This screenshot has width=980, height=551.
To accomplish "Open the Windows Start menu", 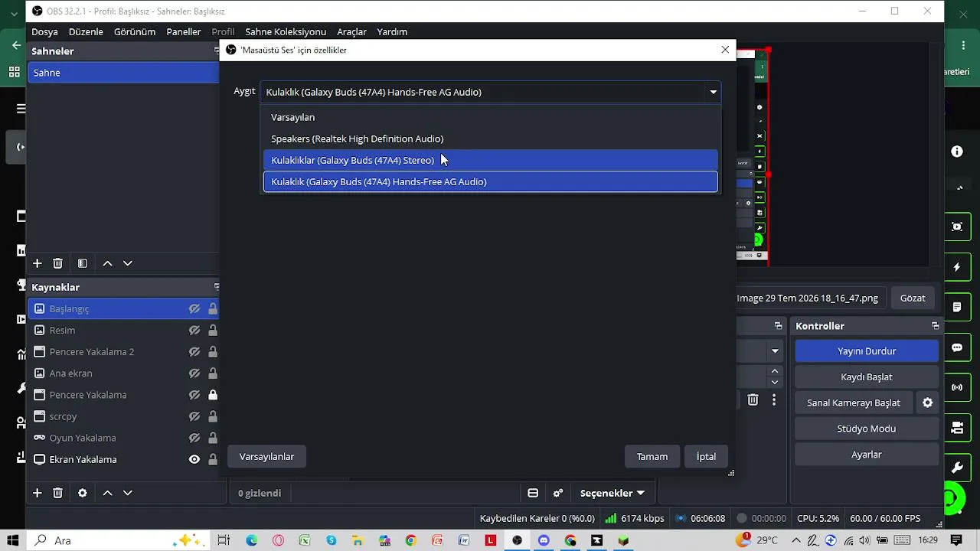I will tap(13, 540).
